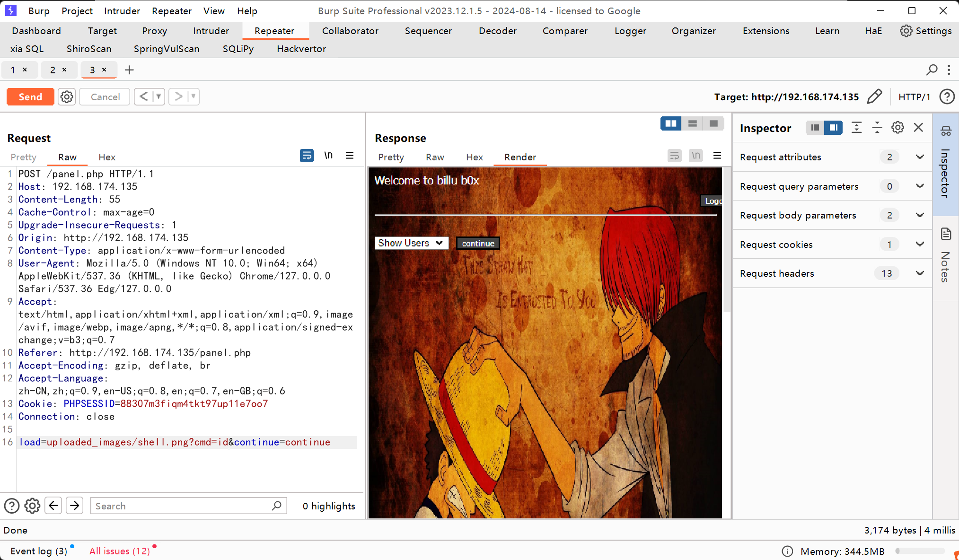The height and width of the screenshot is (560, 959).
Task: Open Inspector side tab
Action: tap(945, 164)
